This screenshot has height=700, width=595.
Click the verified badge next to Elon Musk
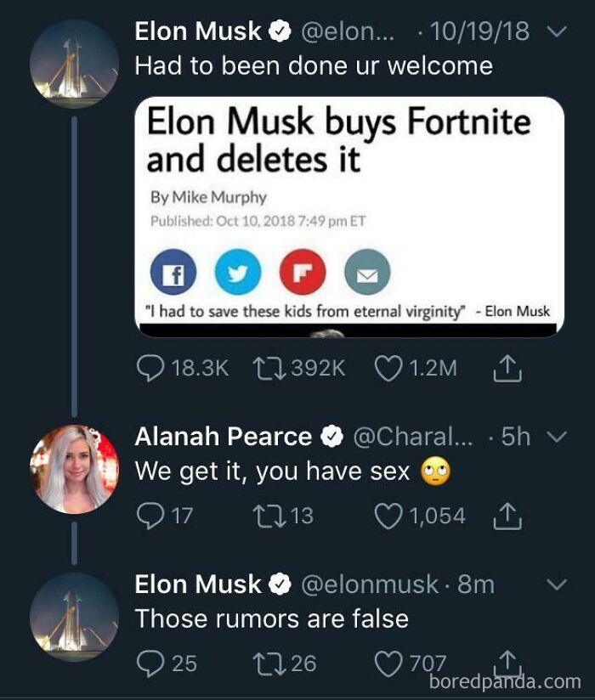coord(278,30)
